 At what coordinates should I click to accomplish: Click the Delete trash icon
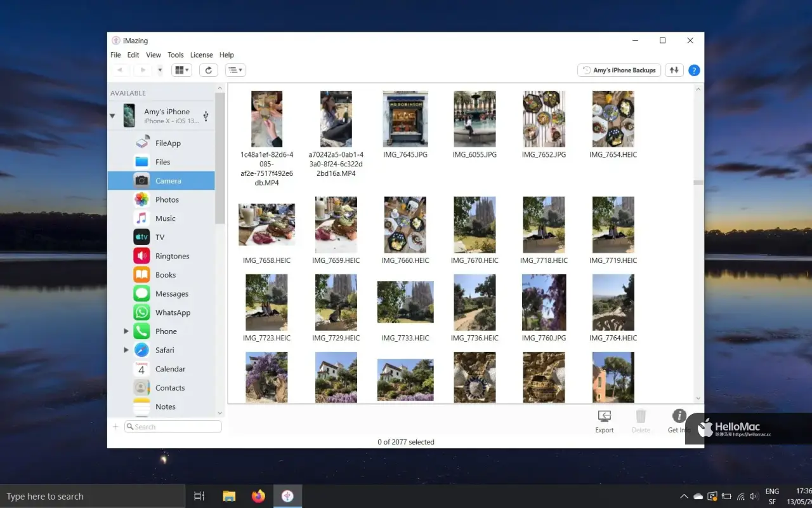tap(641, 417)
